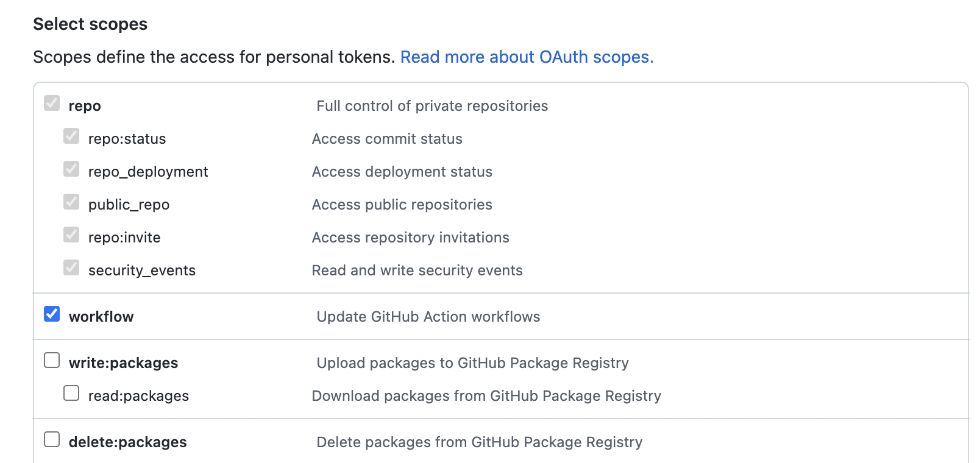Click the repo:status checkbox

click(x=72, y=136)
